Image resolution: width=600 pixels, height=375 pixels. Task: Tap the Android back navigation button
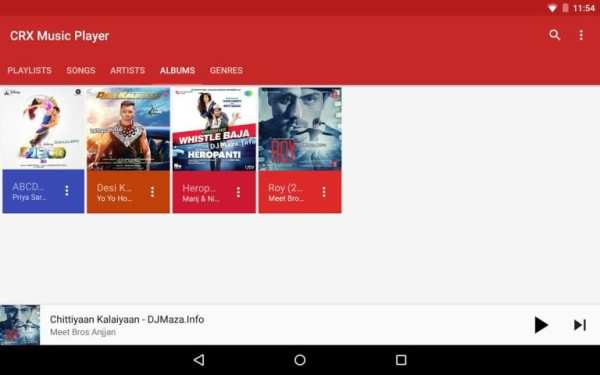pyautogui.click(x=199, y=360)
